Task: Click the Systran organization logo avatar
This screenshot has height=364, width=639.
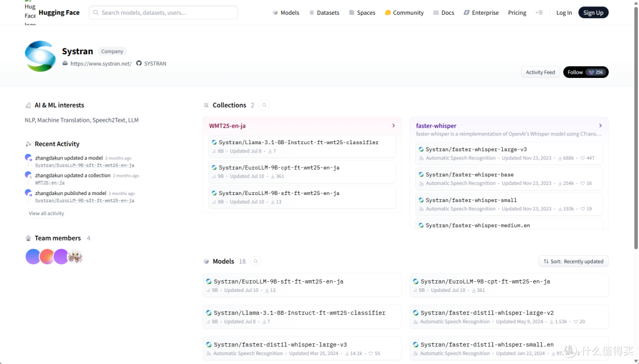Action: coord(40,56)
